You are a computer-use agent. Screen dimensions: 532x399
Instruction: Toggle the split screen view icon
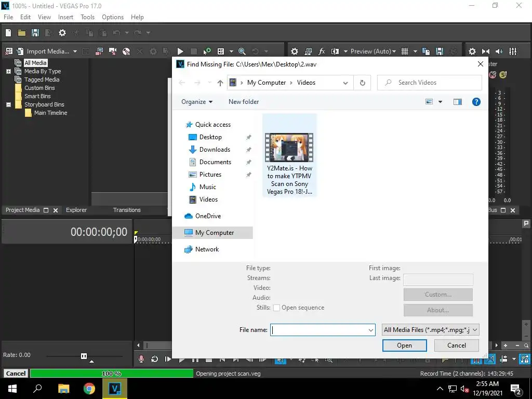point(335,51)
